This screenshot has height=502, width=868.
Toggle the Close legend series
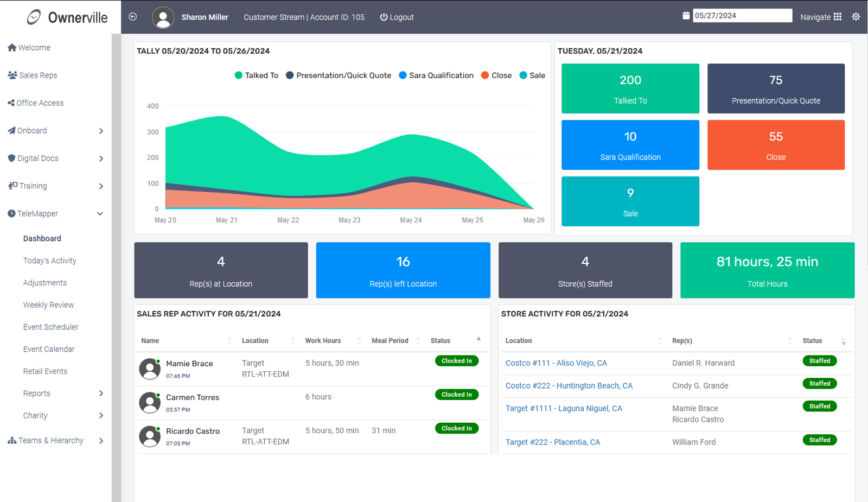coord(496,75)
